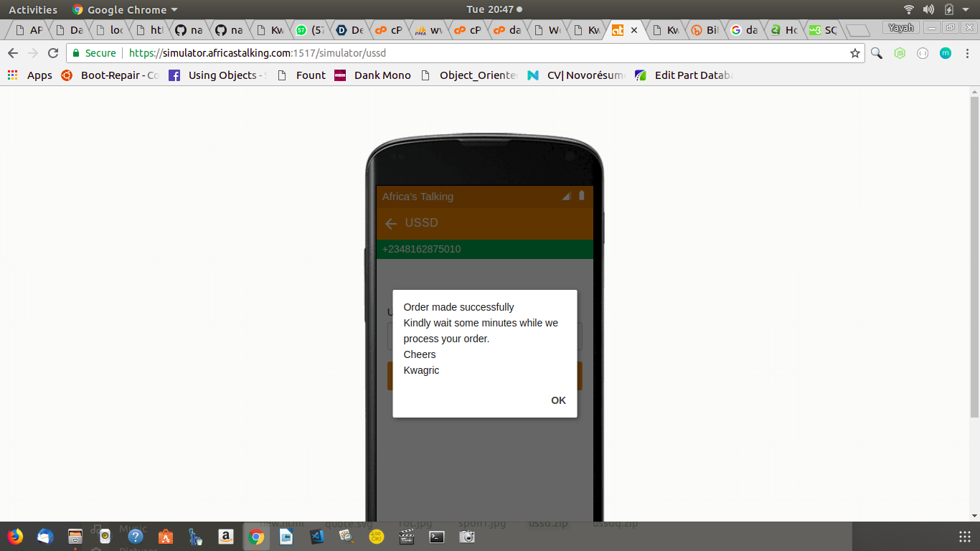Open Terminal from the dock
The height and width of the screenshot is (551, 980).
click(437, 536)
